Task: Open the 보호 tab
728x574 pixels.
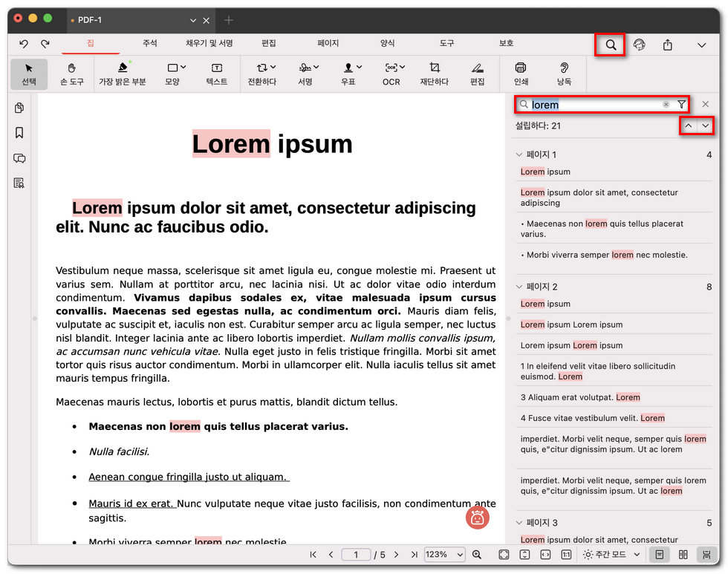Action: pos(506,44)
